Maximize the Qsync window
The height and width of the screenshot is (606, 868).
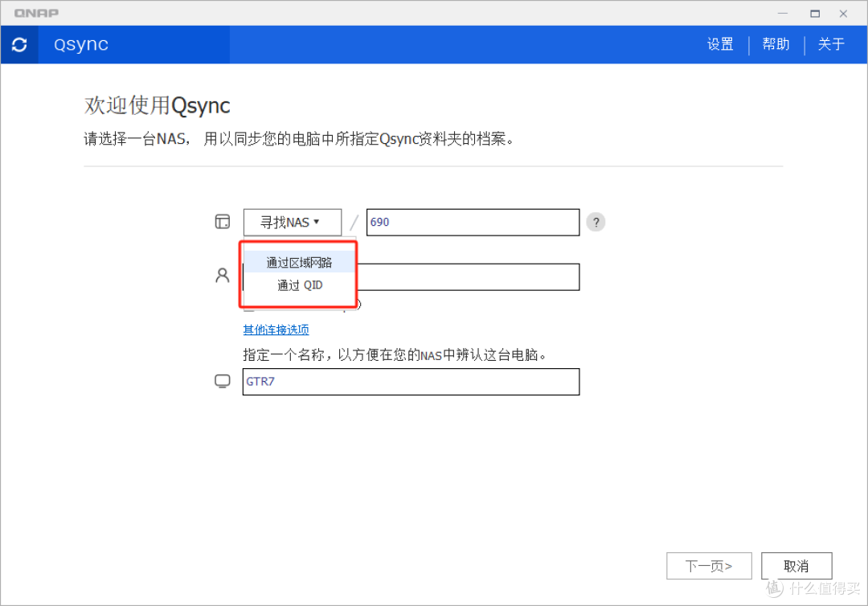(x=815, y=14)
